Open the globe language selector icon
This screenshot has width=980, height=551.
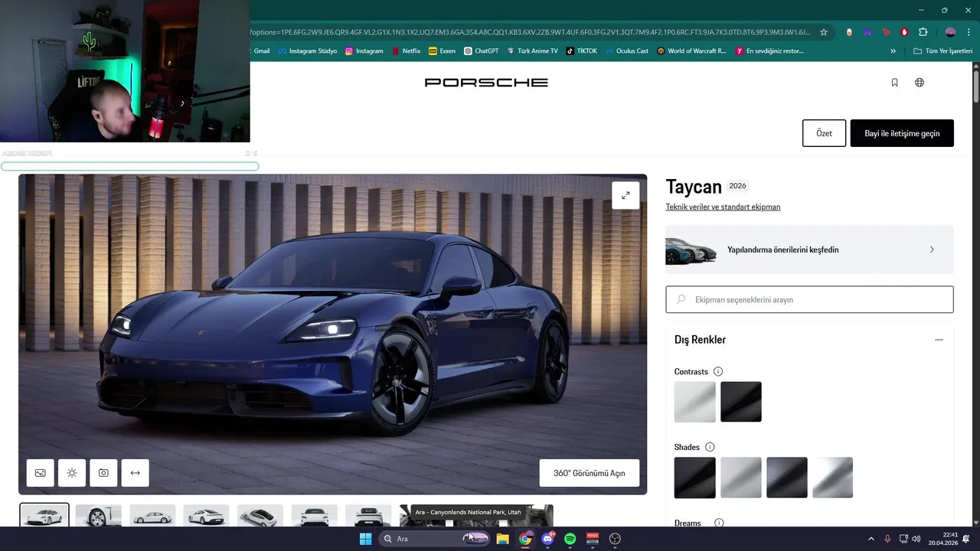tap(920, 83)
